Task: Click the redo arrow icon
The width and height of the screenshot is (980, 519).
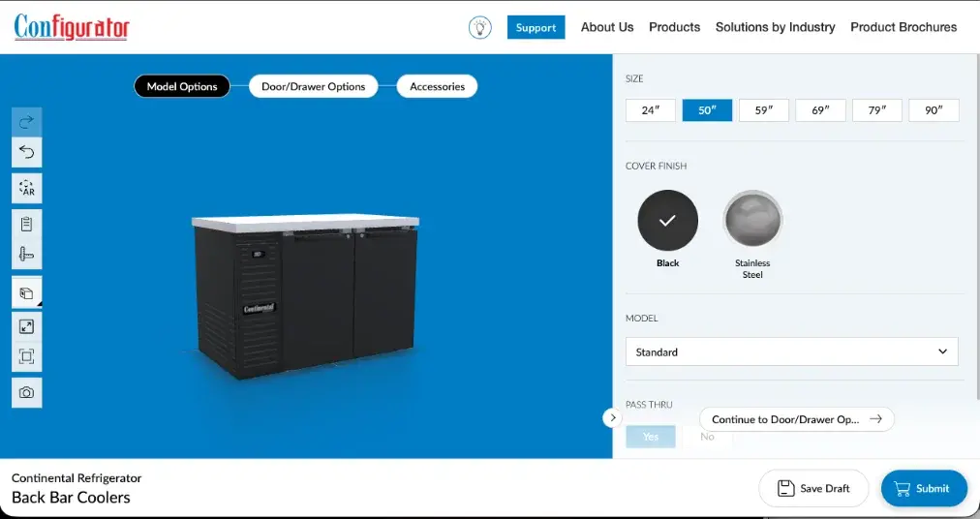Action: pyautogui.click(x=27, y=122)
